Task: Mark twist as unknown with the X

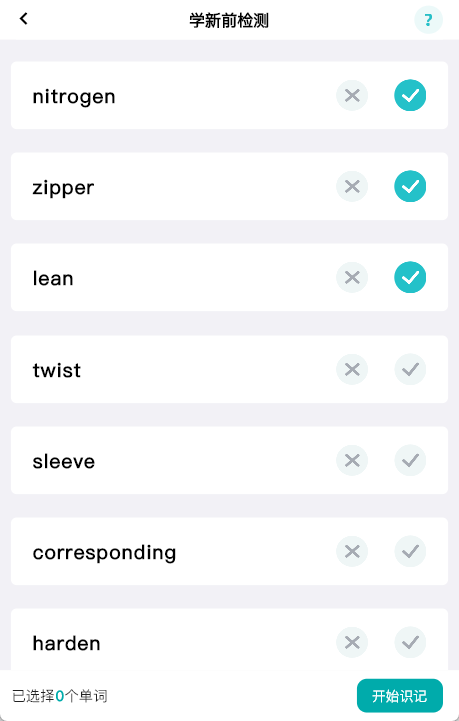Action: coord(352,369)
